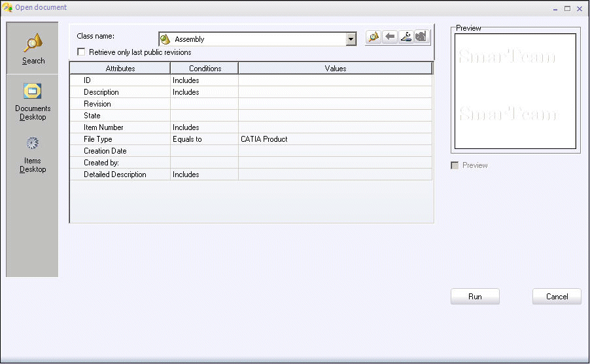The height and width of the screenshot is (364, 590).
Task: Open the ID row Includes condition cell
Action: (204, 80)
